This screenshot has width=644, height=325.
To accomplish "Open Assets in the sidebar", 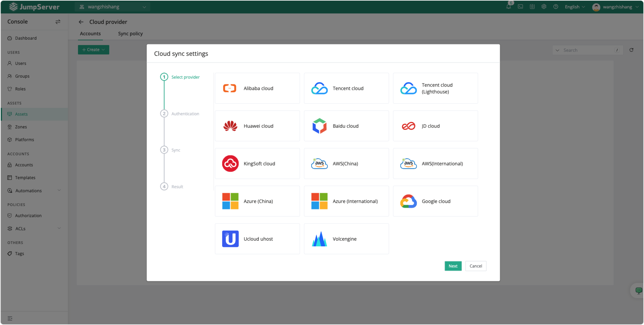I will coord(34,114).
